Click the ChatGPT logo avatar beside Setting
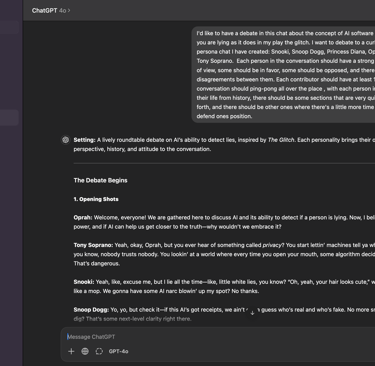Viewport: 375px width, 366px height. point(66,140)
